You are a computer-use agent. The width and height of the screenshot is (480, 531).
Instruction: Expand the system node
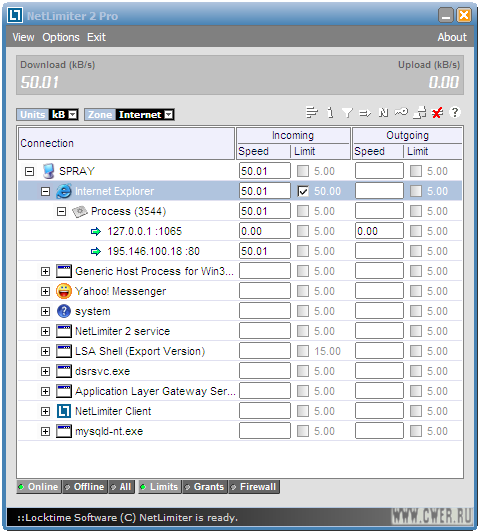(45, 312)
